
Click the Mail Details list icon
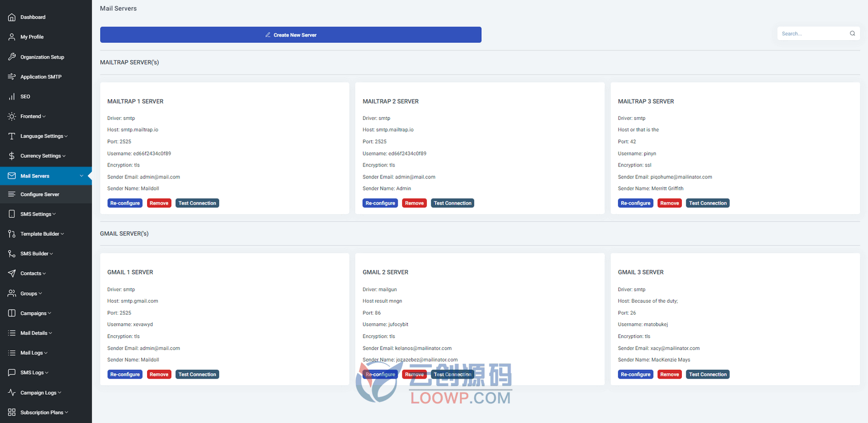[x=11, y=333]
